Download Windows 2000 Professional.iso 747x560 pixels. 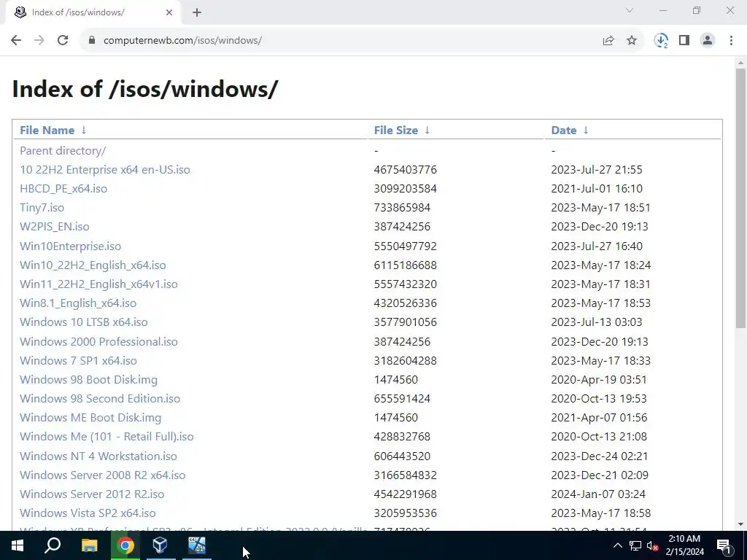98,341
